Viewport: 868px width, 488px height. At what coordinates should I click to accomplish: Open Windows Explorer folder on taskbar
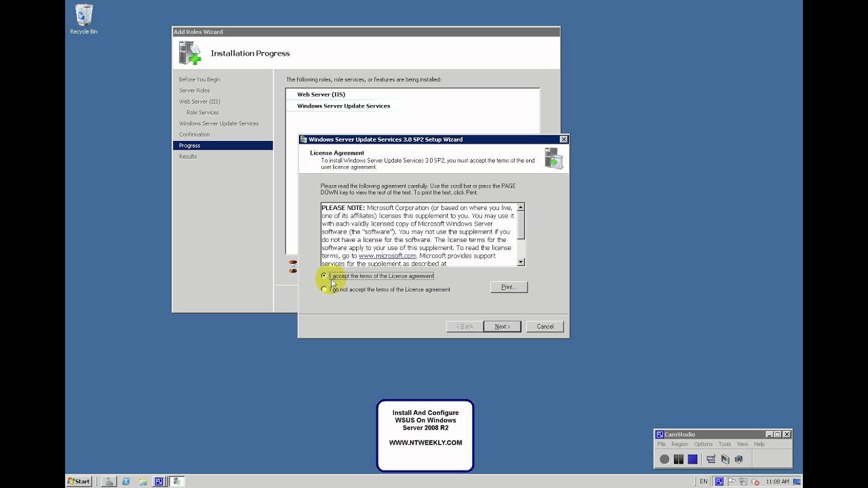[142, 481]
